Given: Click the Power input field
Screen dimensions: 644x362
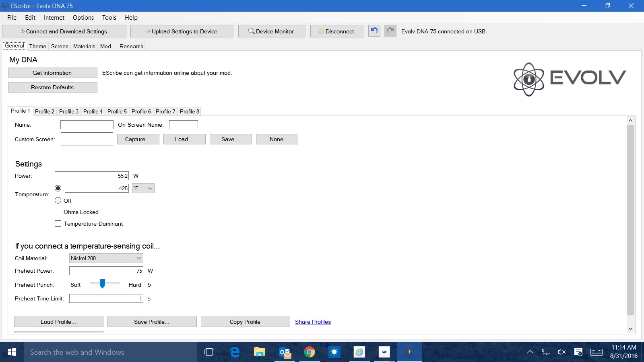Looking at the screenshot, I should [92, 176].
